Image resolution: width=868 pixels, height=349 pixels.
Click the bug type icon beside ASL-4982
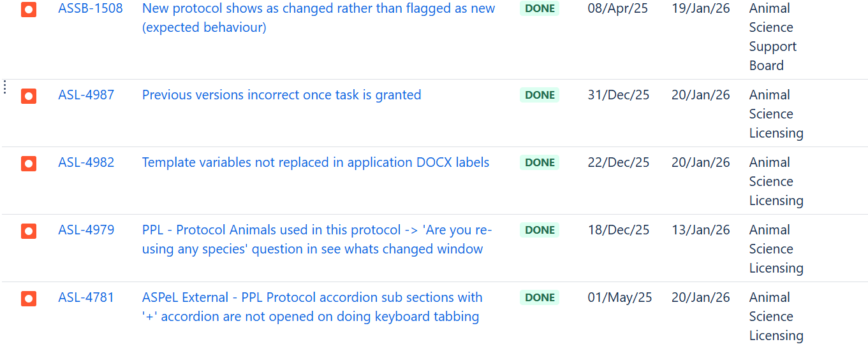(x=29, y=164)
